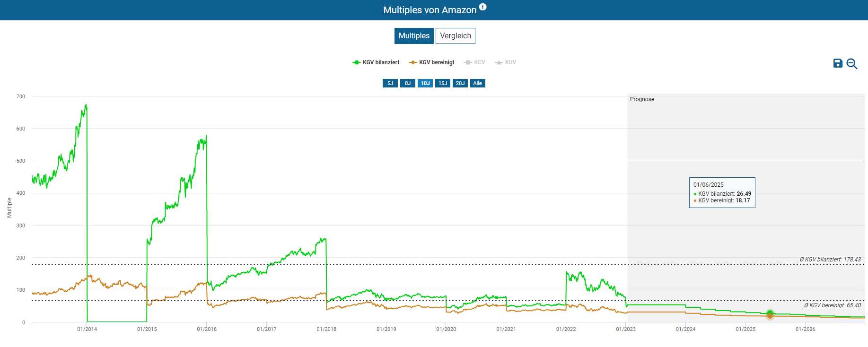
Task: Show all data with Alle button
Action: tap(478, 83)
